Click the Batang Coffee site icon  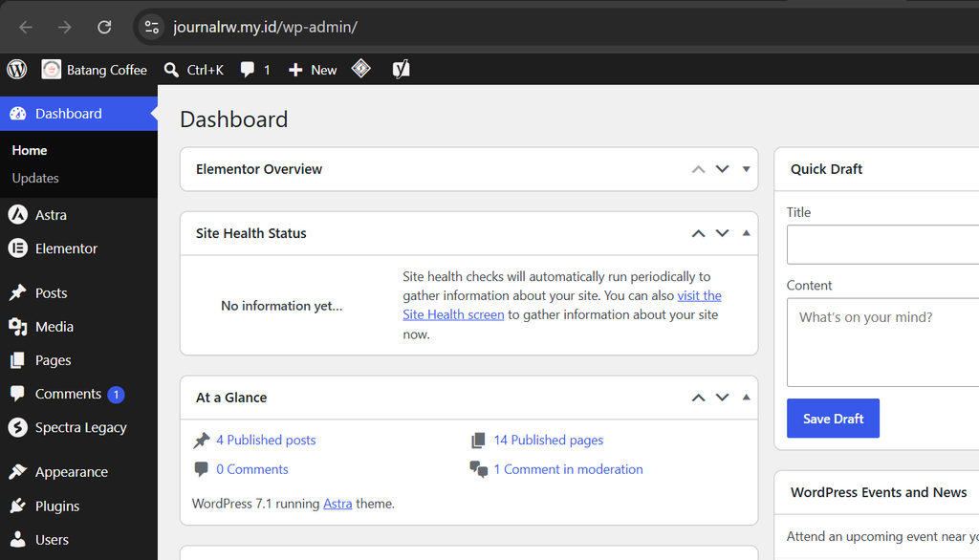click(52, 70)
